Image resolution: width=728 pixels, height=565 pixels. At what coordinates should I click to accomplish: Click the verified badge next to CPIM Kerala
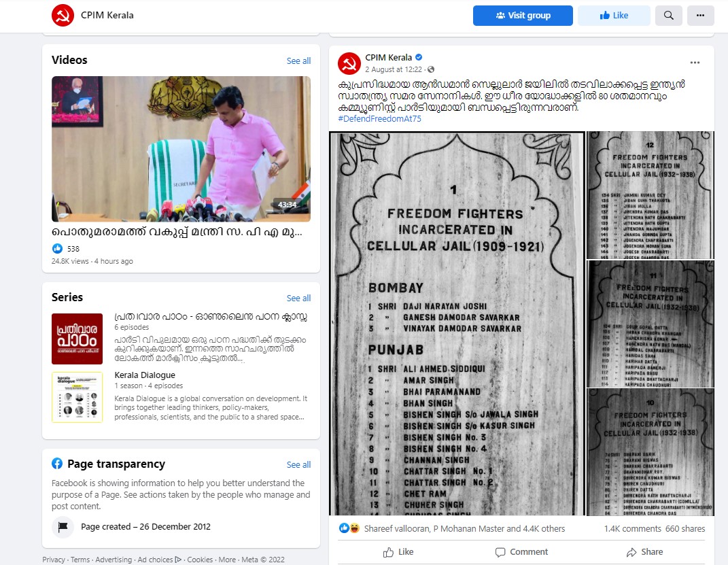(419, 57)
